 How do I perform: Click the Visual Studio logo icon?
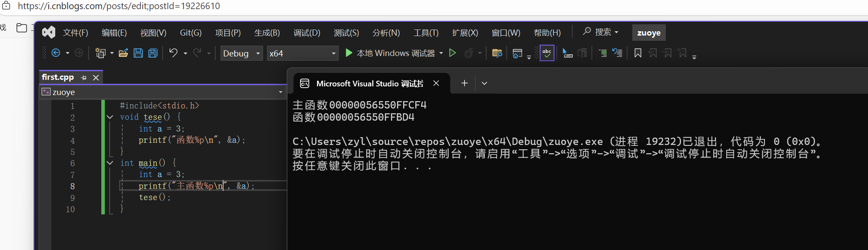(x=49, y=32)
